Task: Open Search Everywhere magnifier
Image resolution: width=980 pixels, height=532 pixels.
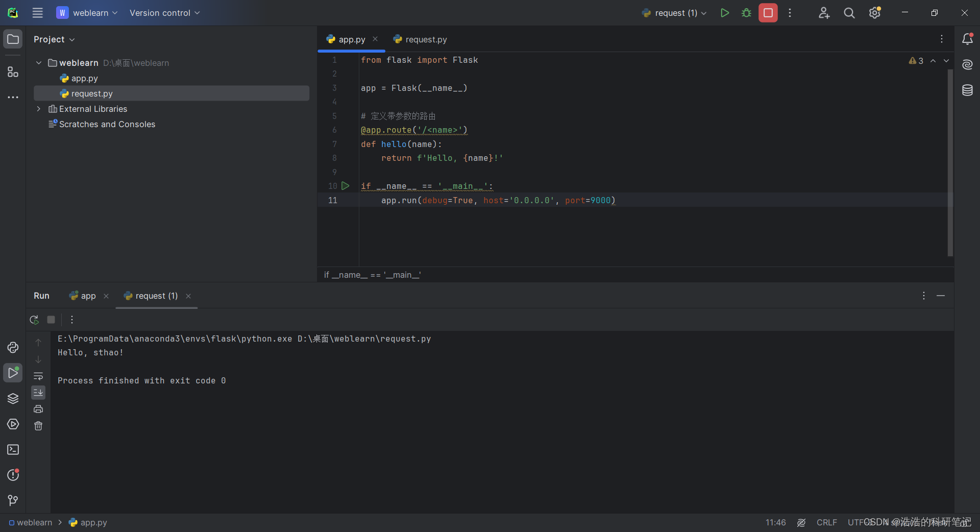Action: click(x=849, y=13)
